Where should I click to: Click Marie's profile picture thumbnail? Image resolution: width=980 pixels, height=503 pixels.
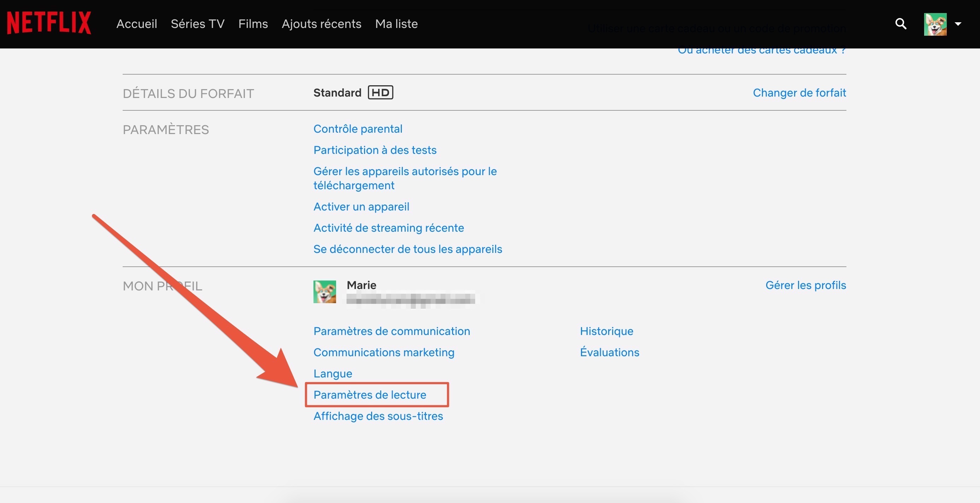pos(324,292)
